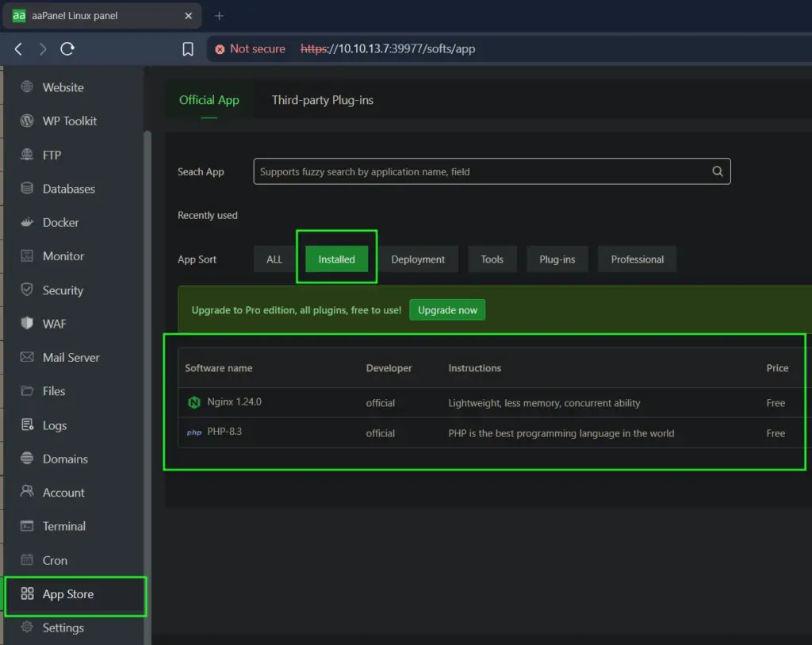Filter apps by Professional
The width and height of the screenshot is (812, 645).
[x=637, y=259]
